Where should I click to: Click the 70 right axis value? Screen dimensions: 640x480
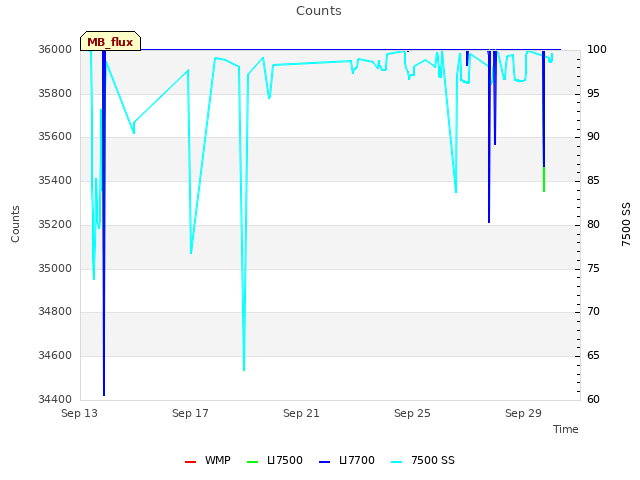(593, 312)
